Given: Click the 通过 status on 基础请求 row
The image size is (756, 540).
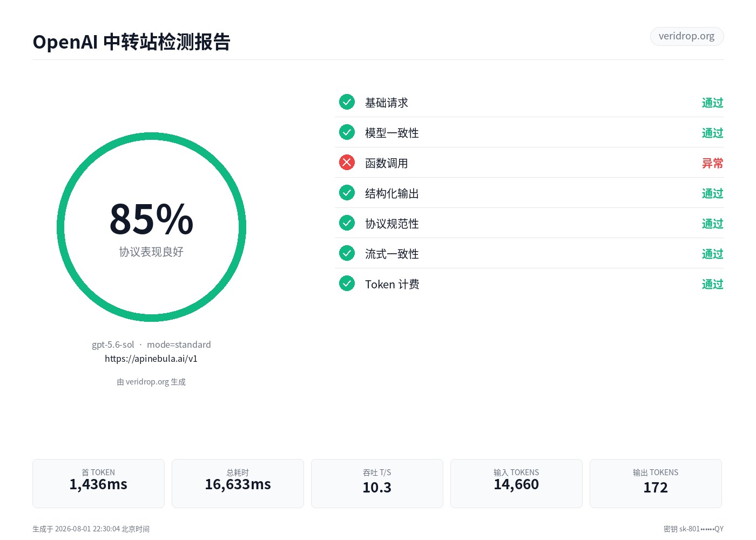Looking at the screenshot, I should [712, 103].
